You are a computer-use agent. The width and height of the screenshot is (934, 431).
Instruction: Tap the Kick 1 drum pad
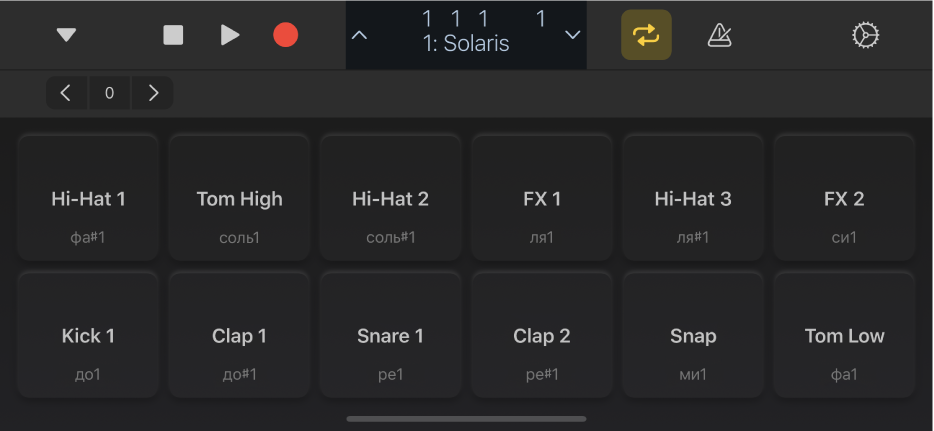[x=88, y=335]
